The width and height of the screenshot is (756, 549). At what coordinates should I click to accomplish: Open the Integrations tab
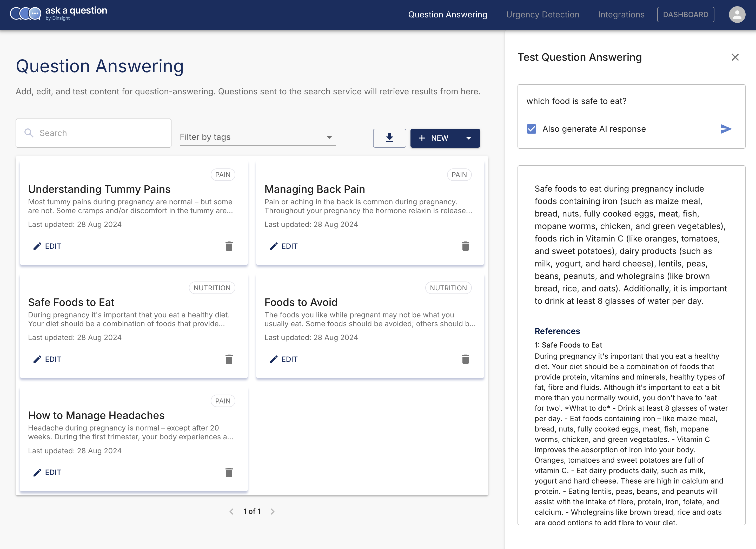coord(621,15)
